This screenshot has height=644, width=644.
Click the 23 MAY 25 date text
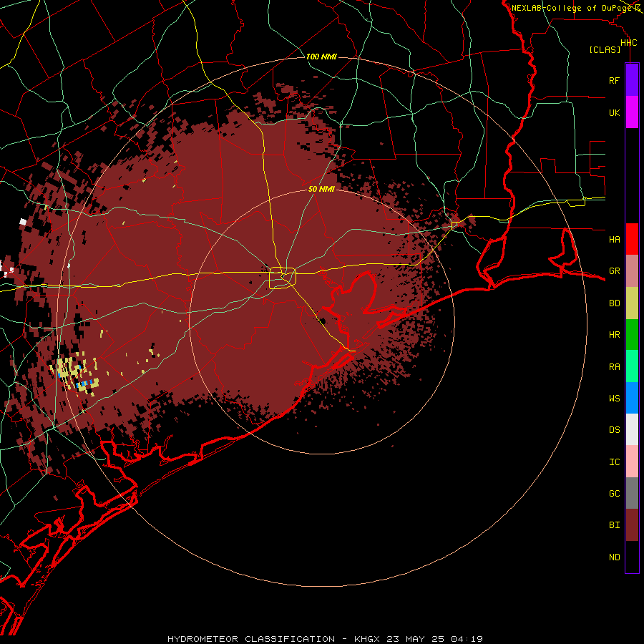[x=417, y=639]
